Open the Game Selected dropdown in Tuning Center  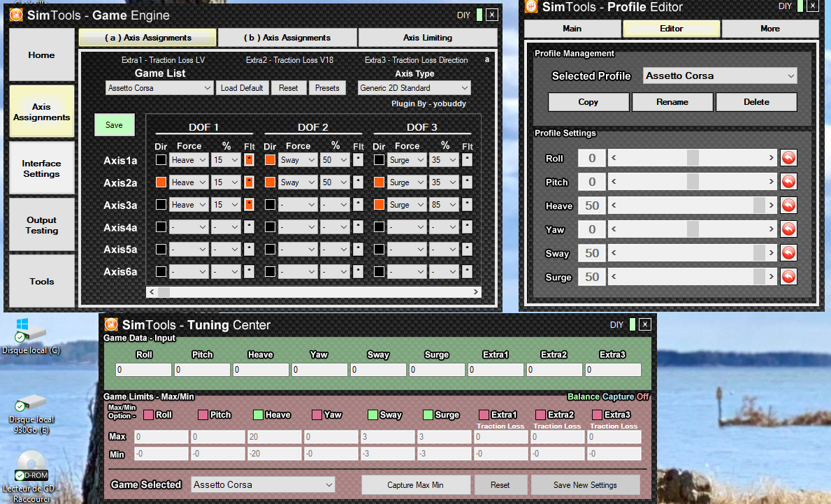[263, 484]
